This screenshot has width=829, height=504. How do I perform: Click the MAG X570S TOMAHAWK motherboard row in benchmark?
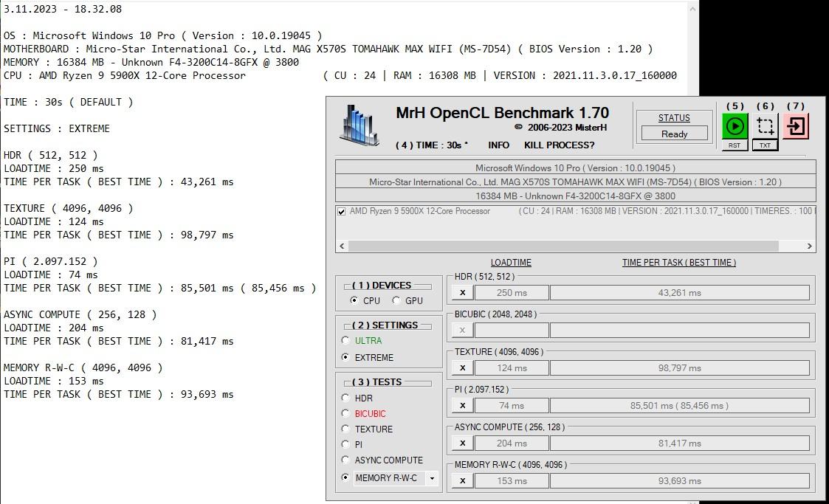click(575, 182)
